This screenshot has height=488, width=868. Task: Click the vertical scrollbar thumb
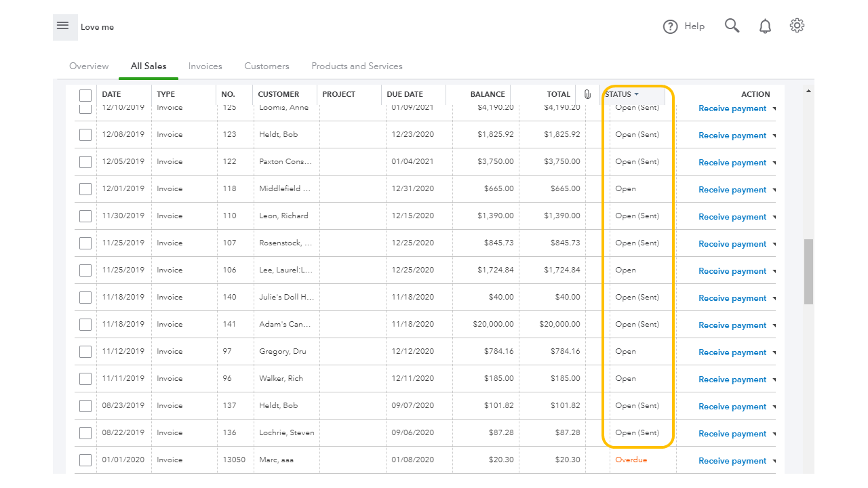[x=808, y=271]
